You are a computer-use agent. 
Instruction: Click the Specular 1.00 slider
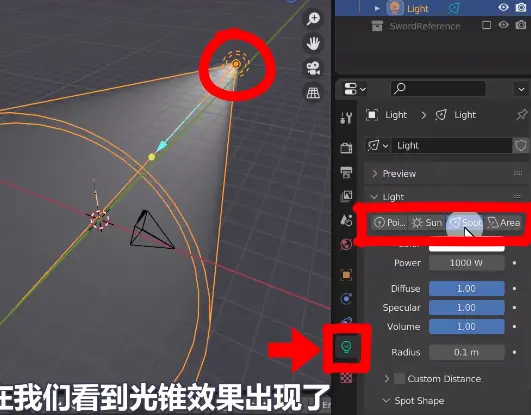tap(466, 307)
